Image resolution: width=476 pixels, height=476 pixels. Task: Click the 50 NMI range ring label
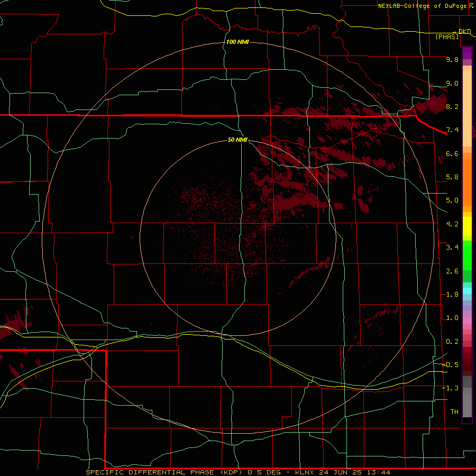tap(237, 140)
